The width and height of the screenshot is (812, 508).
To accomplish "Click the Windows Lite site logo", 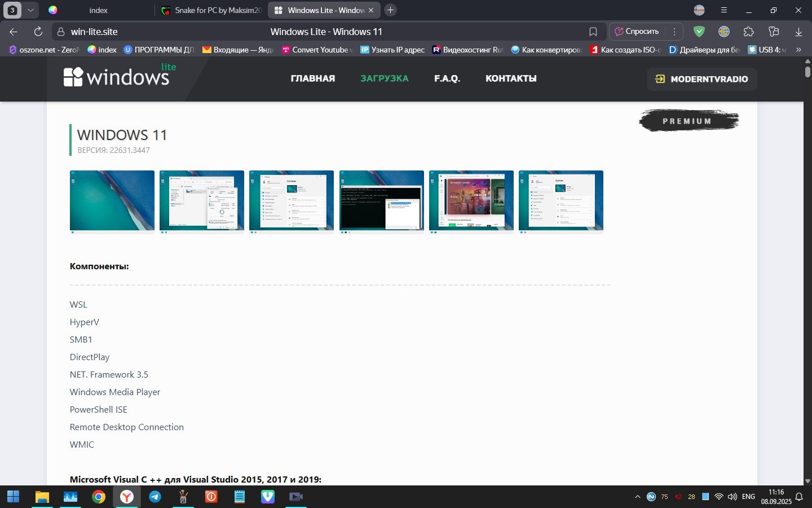I will (120, 76).
